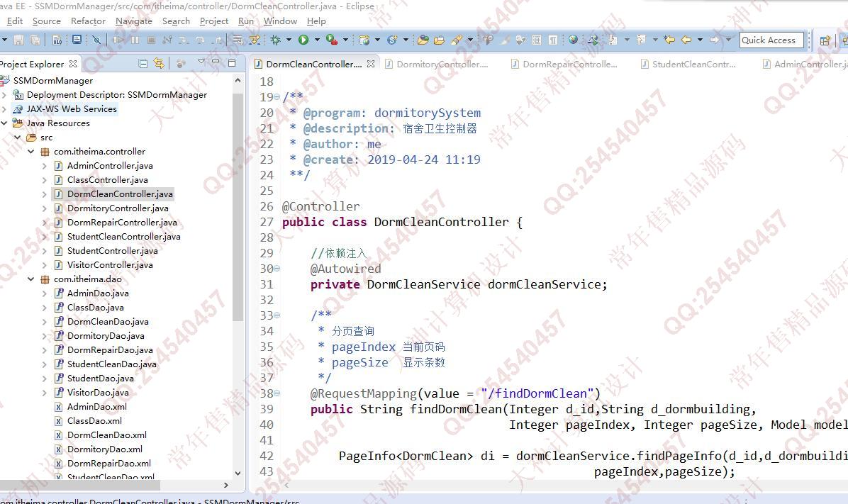The height and width of the screenshot is (504, 848).
Task: Select ClassDao.java in tree
Action: pos(95,307)
